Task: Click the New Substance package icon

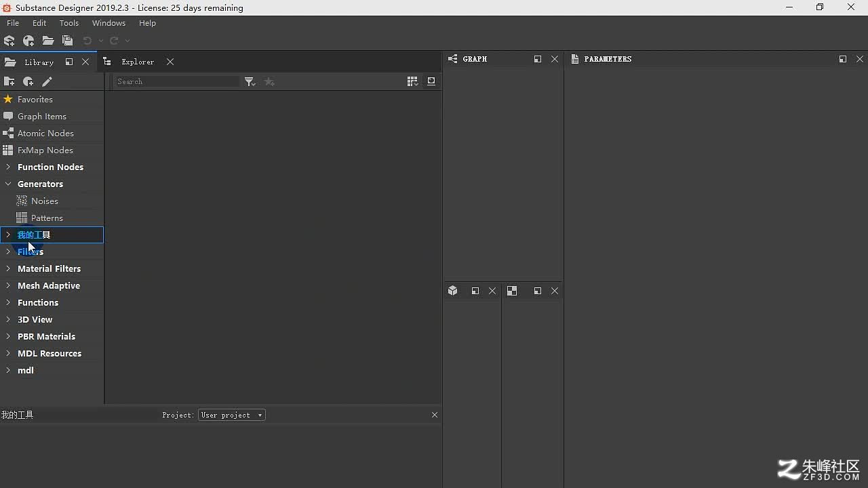Action: (9, 41)
